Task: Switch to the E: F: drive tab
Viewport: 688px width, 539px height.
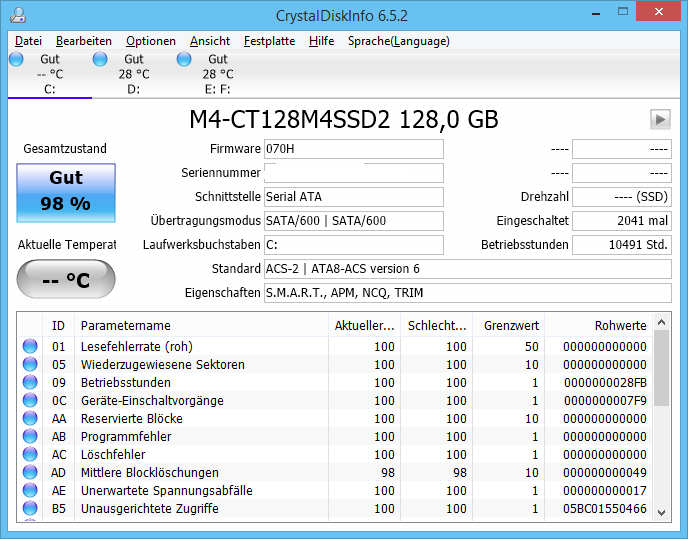Action: point(218,74)
